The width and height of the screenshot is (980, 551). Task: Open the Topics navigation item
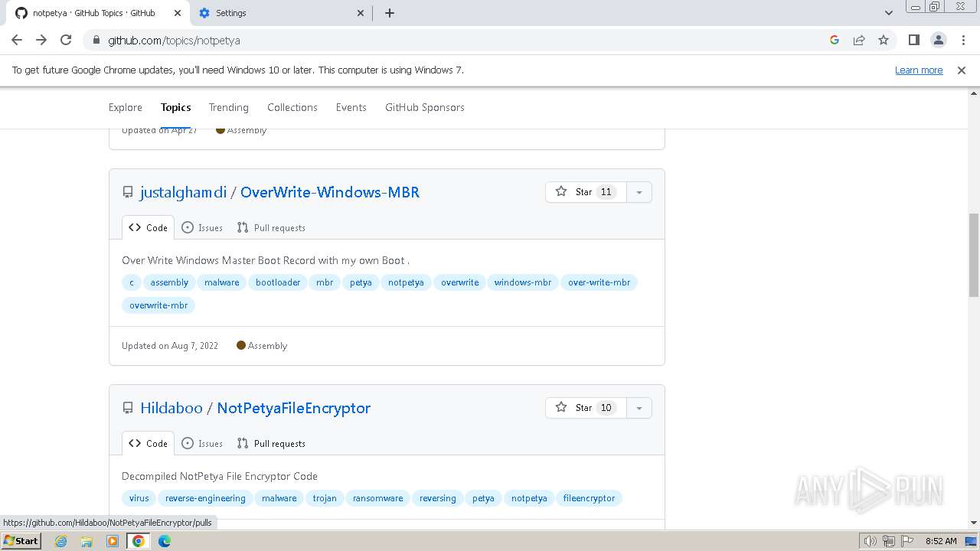point(176,107)
